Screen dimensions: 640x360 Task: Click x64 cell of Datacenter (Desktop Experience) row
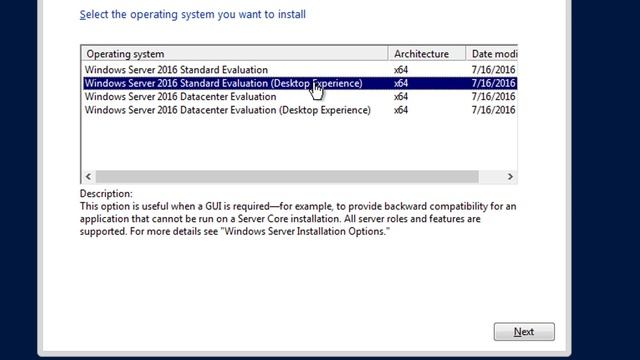tap(401, 110)
